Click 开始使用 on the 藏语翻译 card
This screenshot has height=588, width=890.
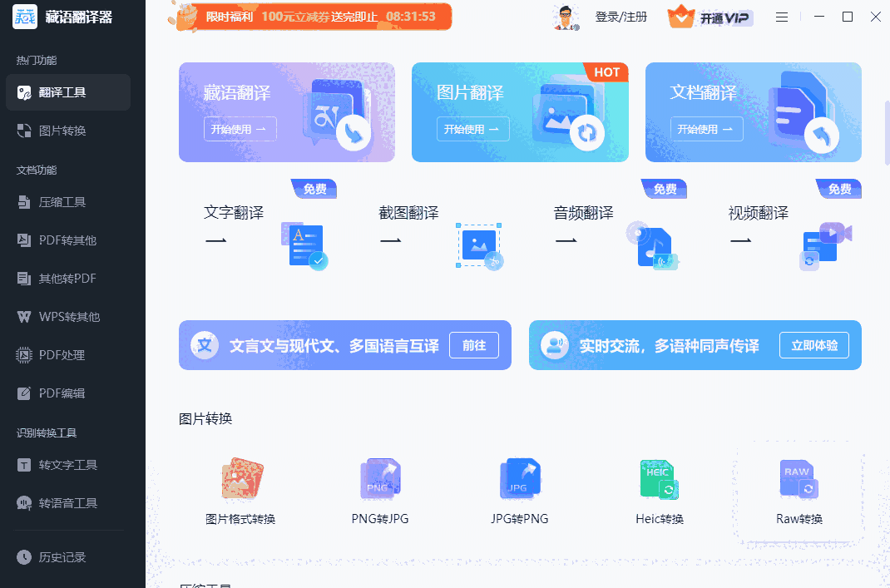coord(240,128)
